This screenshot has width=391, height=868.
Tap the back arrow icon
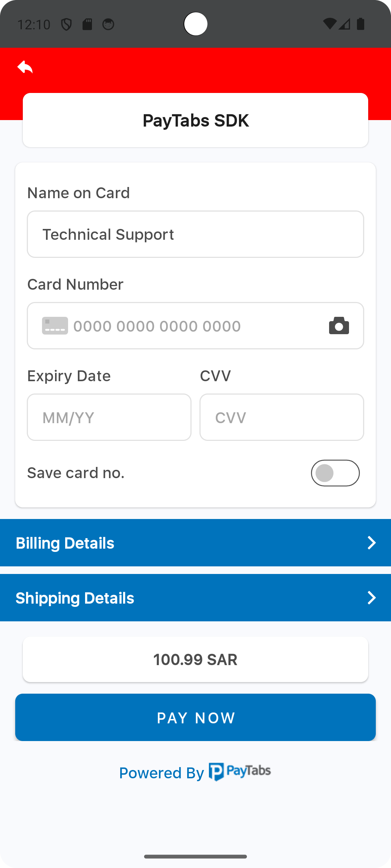click(25, 67)
